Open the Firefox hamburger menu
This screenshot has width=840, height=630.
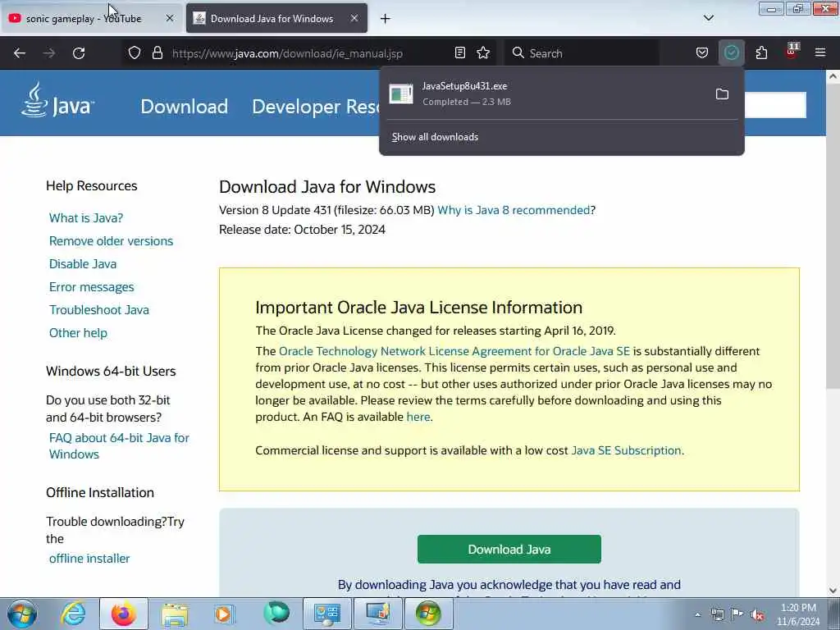pos(819,53)
